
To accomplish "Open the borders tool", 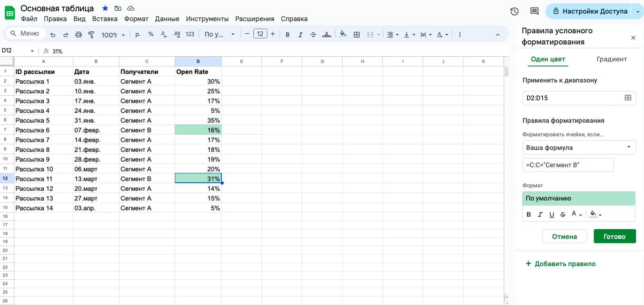I will click(x=356, y=34).
